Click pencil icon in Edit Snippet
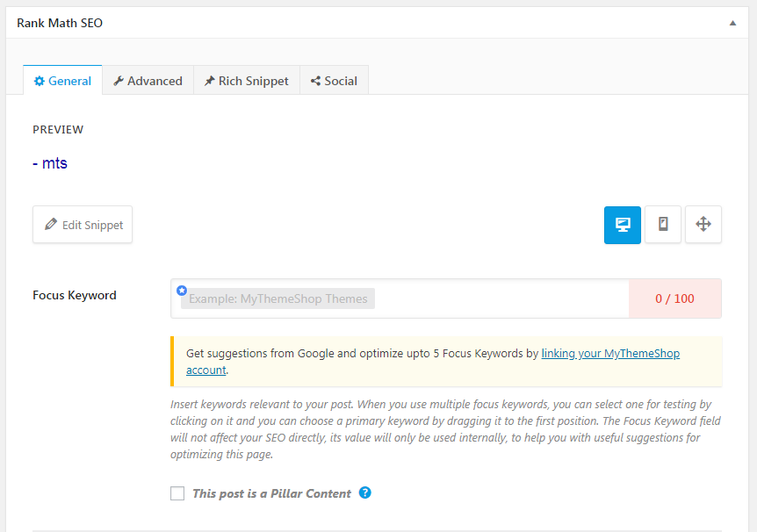The image size is (757, 532). point(51,224)
